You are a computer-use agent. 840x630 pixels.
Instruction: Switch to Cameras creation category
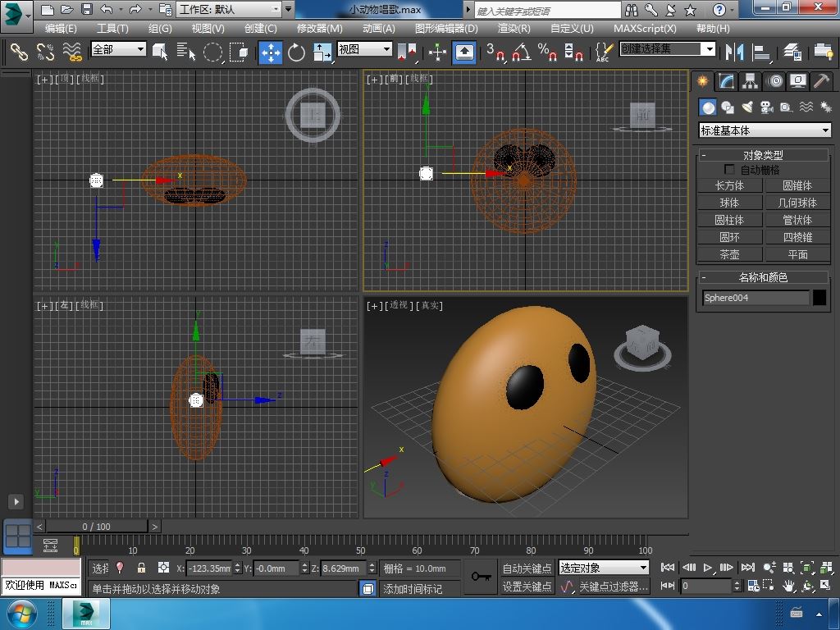point(767,107)
